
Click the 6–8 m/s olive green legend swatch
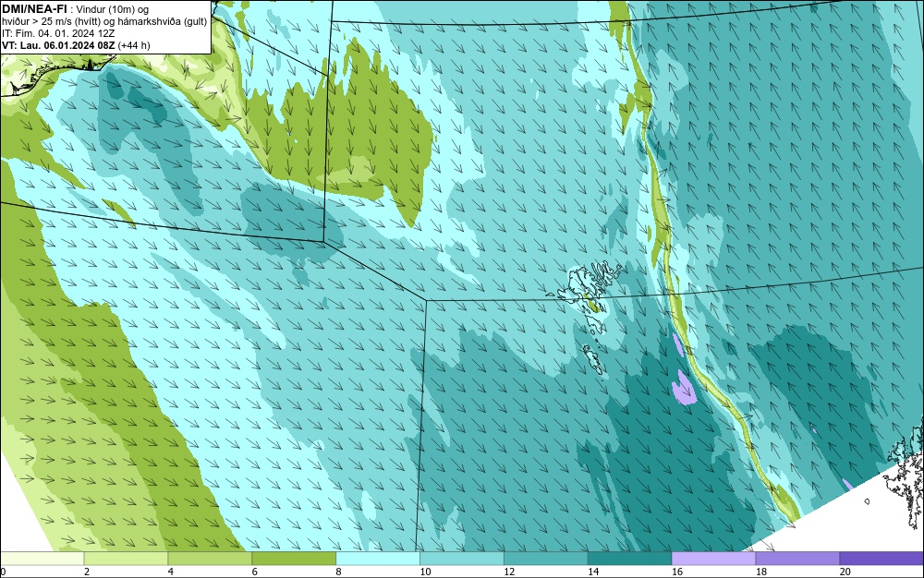294,558
